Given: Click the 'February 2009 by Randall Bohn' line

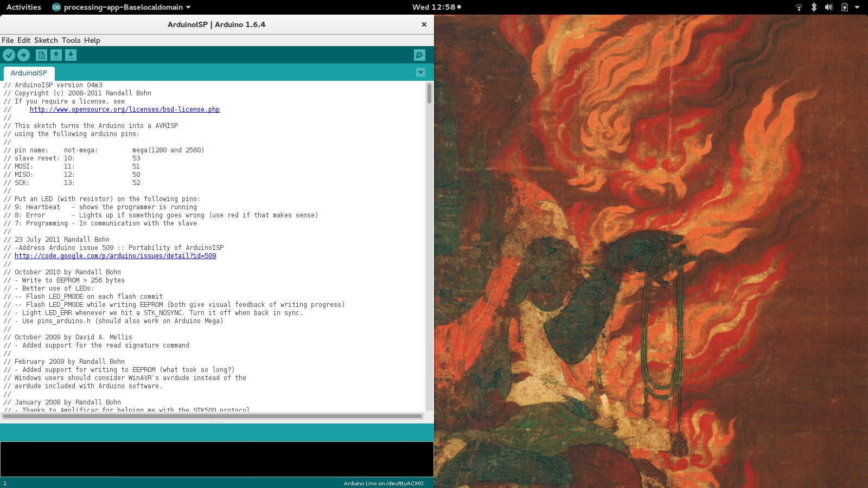Looking at the screenshot, I should pyautogui.click(x=65, y=362).
